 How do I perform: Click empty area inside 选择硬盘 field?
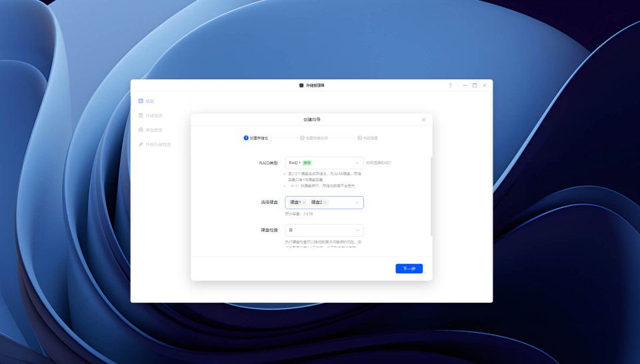[x=341, y=203]
